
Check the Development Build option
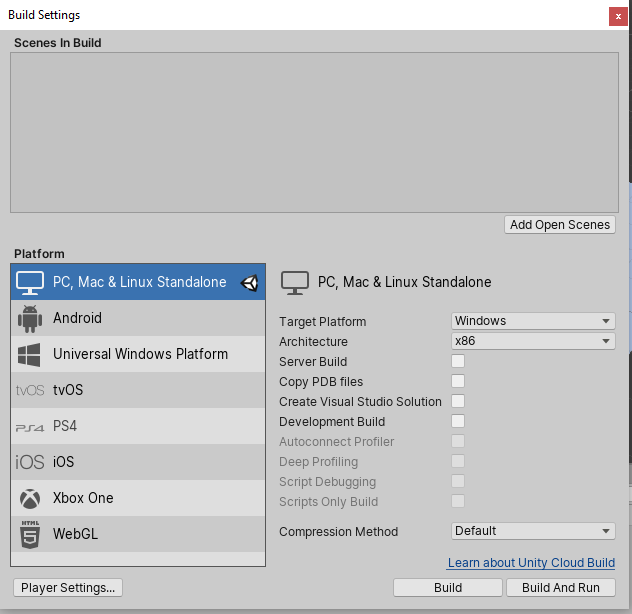(x=458, y=421)
